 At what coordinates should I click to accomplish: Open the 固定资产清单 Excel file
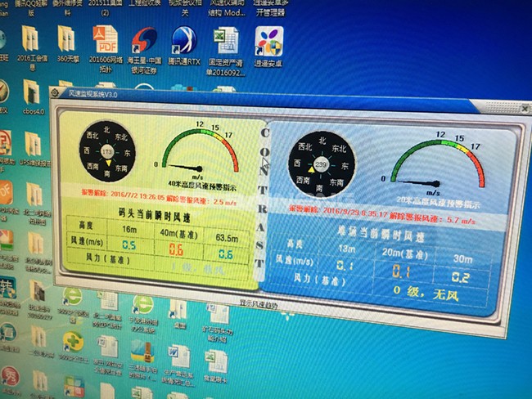[x=224, y=40]
